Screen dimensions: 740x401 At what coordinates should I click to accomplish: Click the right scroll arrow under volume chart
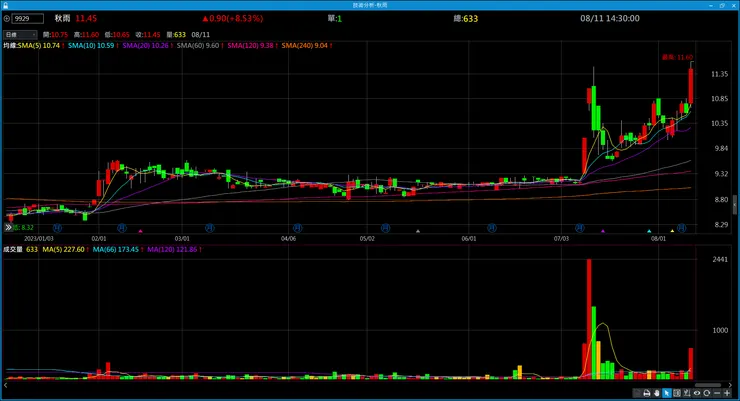click(x=730, y=385)
